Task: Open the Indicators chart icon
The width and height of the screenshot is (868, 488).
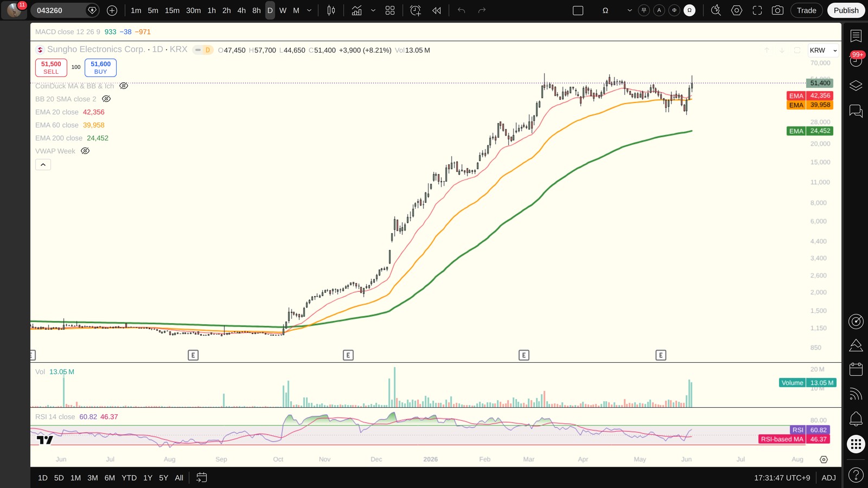Action: [356, 10]
